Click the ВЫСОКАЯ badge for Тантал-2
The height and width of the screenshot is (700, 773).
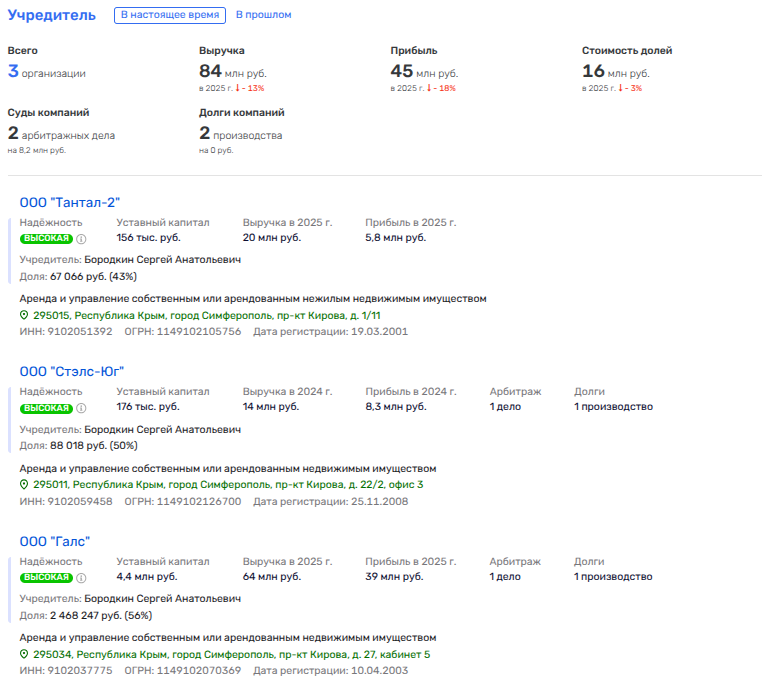click(46, 239)
